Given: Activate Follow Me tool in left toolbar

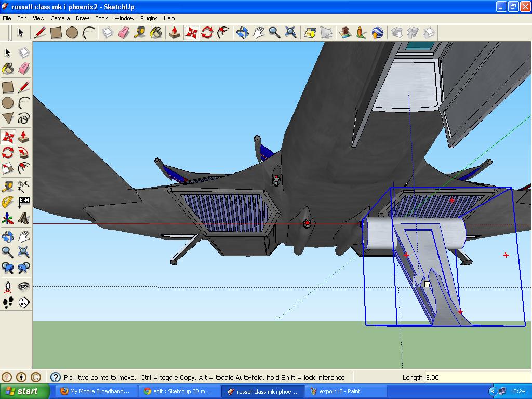Looking at the screenshot, I should pyautogui.click(x=24, y=153).
